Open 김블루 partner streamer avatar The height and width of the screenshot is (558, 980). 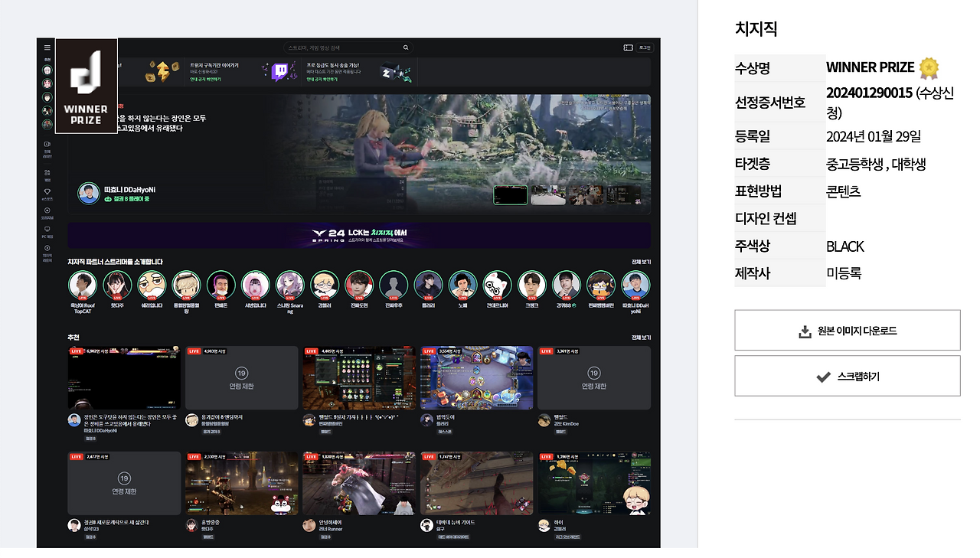[x=325, y=285]
